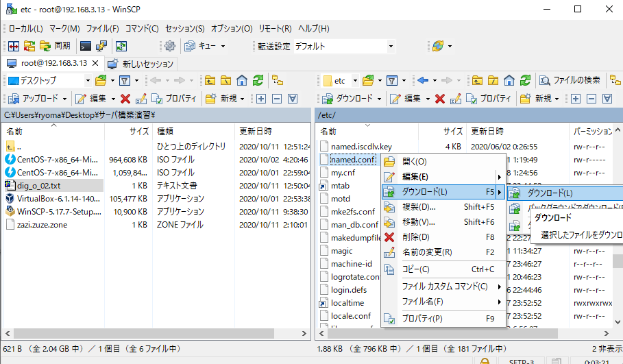Click remote panel vertical scrollbar down arrow
Viewport: 623px width, 364px height.
tap(618, 322)
